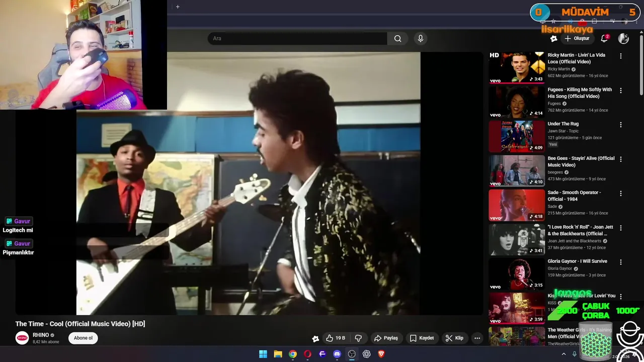Viewport: 644px width, 362px height.
Task: Show hidden system tray icons chevron
Action: [562, 354]
